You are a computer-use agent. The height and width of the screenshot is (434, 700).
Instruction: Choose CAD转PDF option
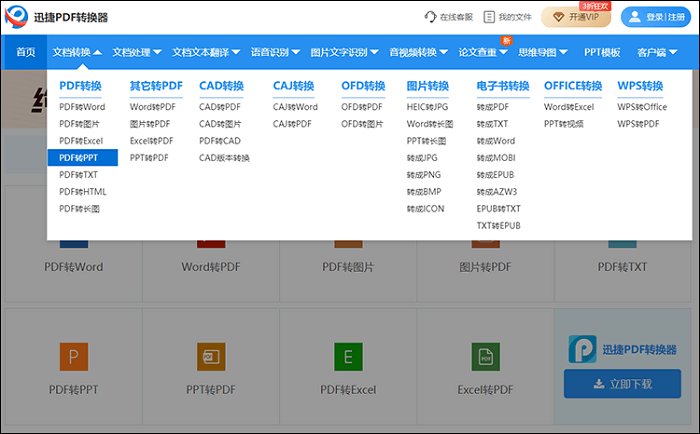[220, 107]
